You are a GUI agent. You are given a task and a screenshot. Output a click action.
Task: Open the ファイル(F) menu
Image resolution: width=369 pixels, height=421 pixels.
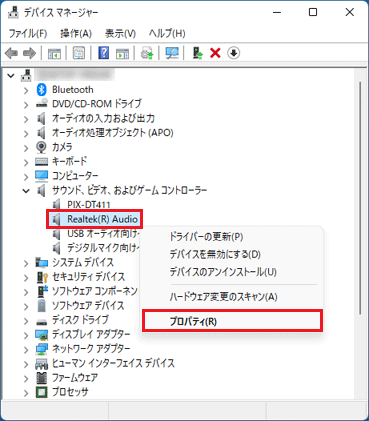(28, 33)
